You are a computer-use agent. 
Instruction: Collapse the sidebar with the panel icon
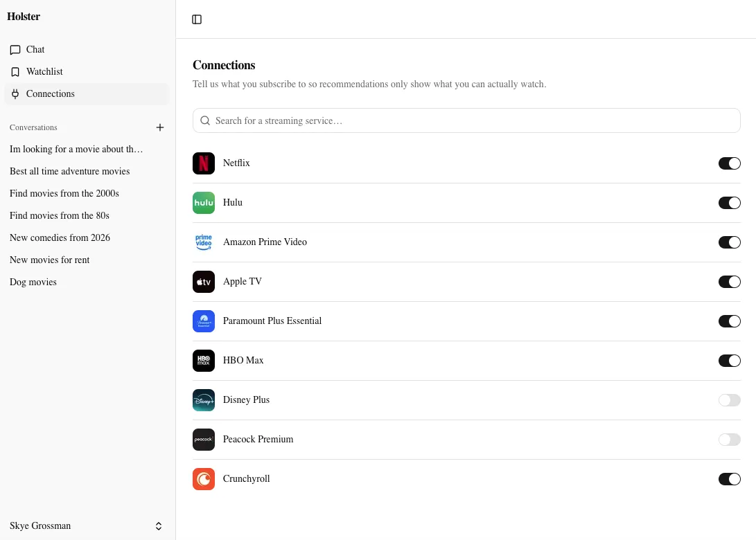pos(197,19)
